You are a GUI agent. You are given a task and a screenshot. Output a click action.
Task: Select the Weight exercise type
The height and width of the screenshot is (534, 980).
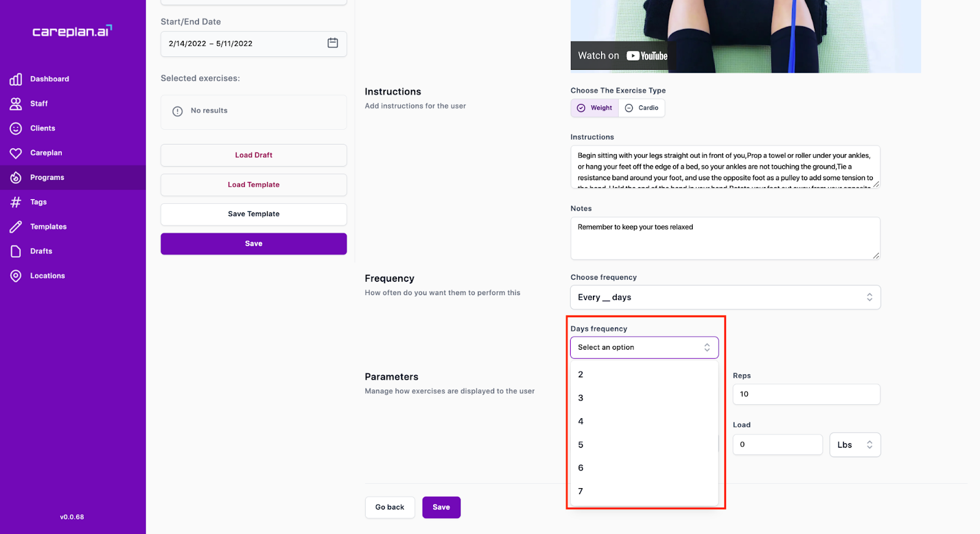pyautogui.click(x=595, y=108)
